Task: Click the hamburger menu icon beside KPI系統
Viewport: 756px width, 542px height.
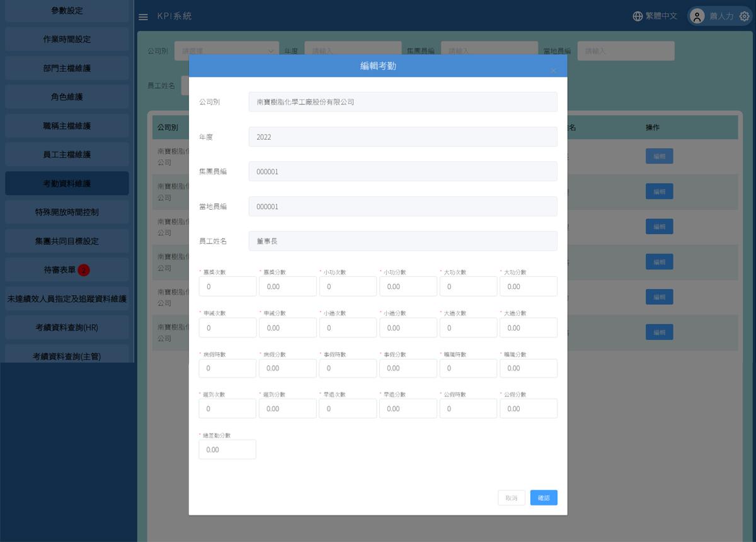Action: [143, 16]
